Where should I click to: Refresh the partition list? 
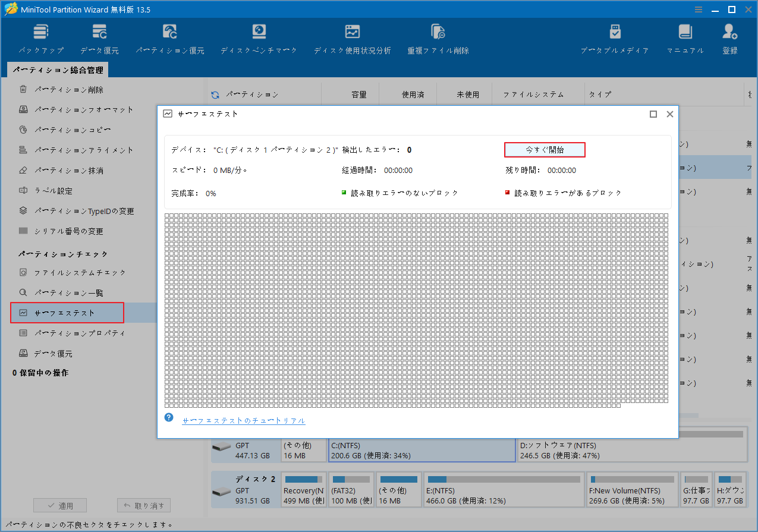(x=214, y=94)
